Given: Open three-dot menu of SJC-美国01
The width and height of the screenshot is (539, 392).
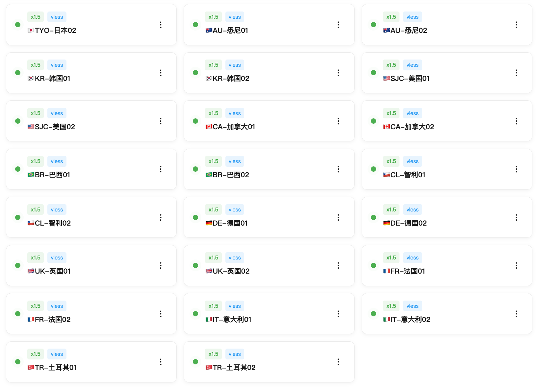Looking at the screenshot, I should 516,73.
